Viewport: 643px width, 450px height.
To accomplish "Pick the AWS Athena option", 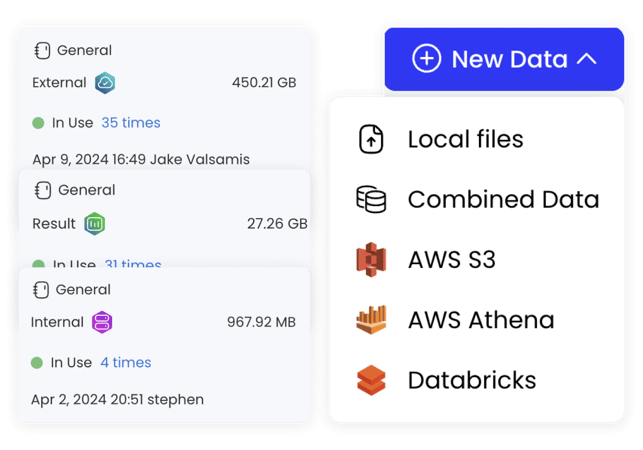I will pyautogui.click(x=480, y=320).
